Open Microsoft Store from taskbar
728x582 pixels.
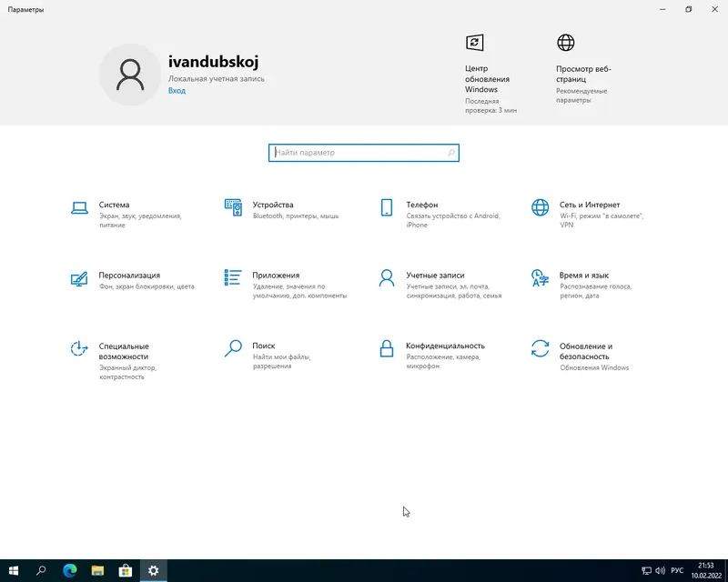[126, 570]
